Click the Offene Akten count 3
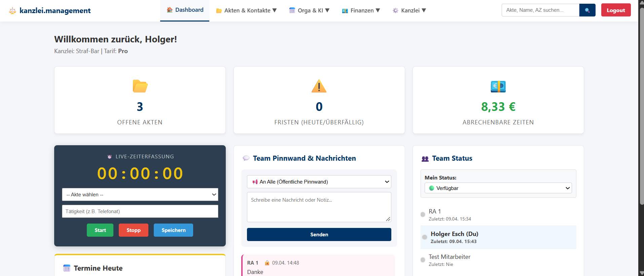Viewport: 644px width, 276px height. [140, 107]
